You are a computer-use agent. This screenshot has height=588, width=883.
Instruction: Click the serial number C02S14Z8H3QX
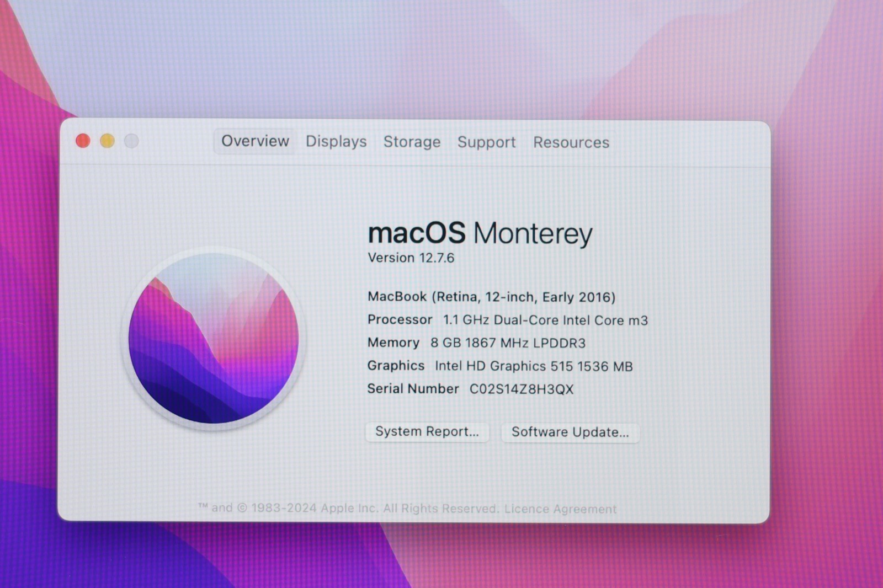pos(521,389)
